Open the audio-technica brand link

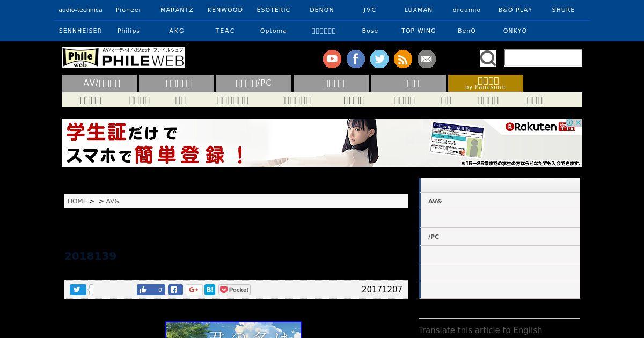pos(80,10)
